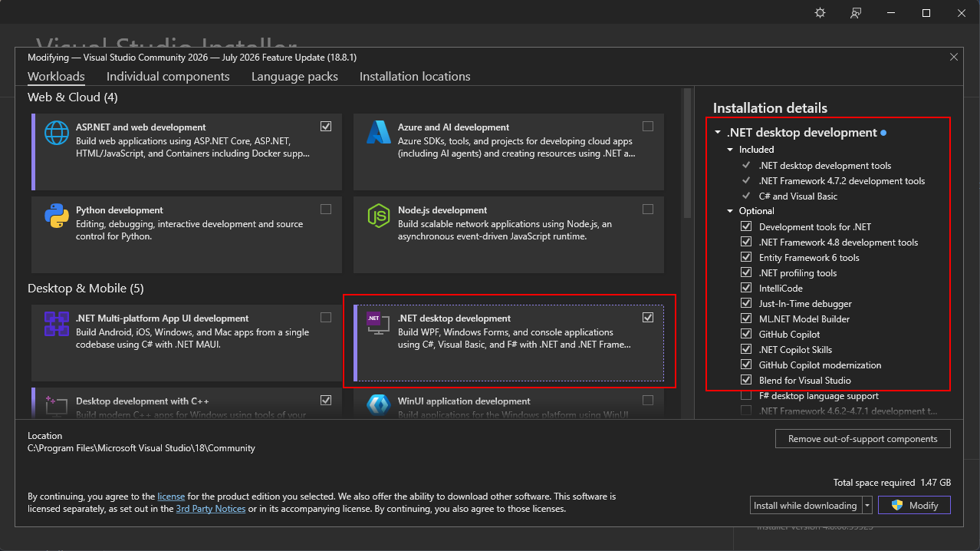
Task: Open the feedback icon in title bar
Action: (x=856, y=13)
